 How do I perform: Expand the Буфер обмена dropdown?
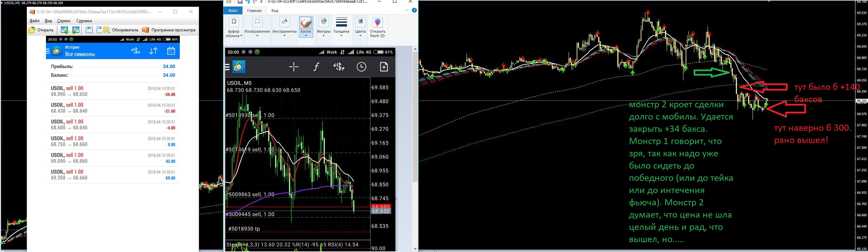[234, 30]
